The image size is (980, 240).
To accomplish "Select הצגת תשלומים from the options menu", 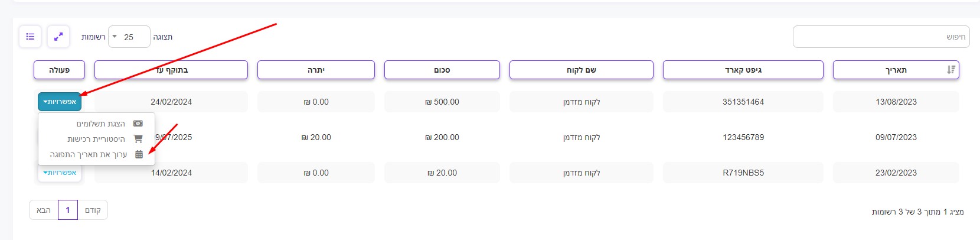I will [100, 124].
